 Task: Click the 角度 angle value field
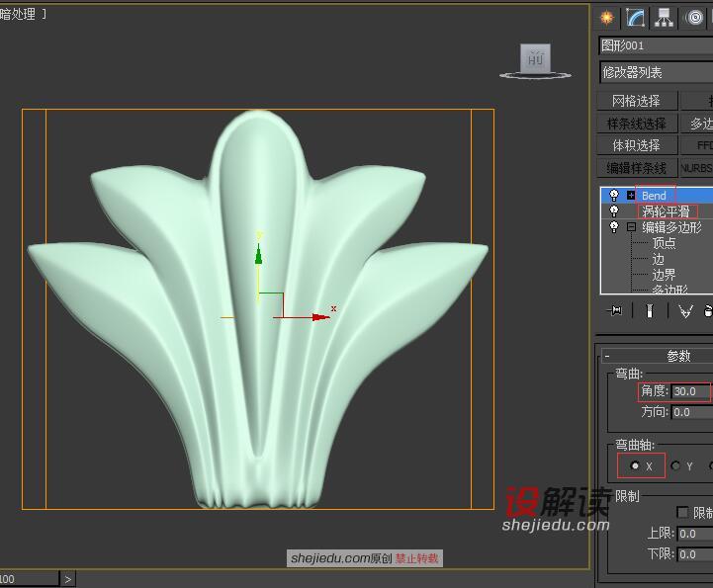pyautogui.click(x=689, y=391)
